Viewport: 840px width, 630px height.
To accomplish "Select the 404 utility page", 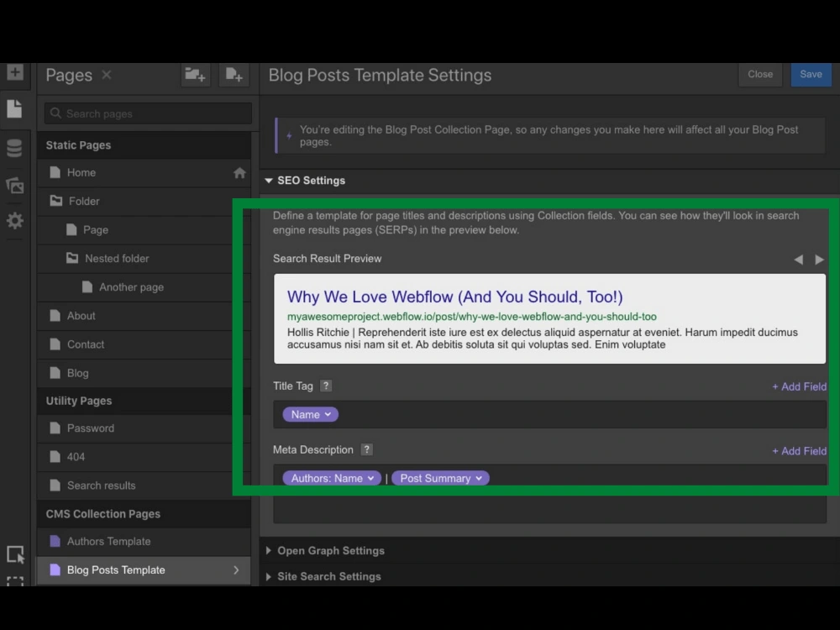I will point(144,457).
